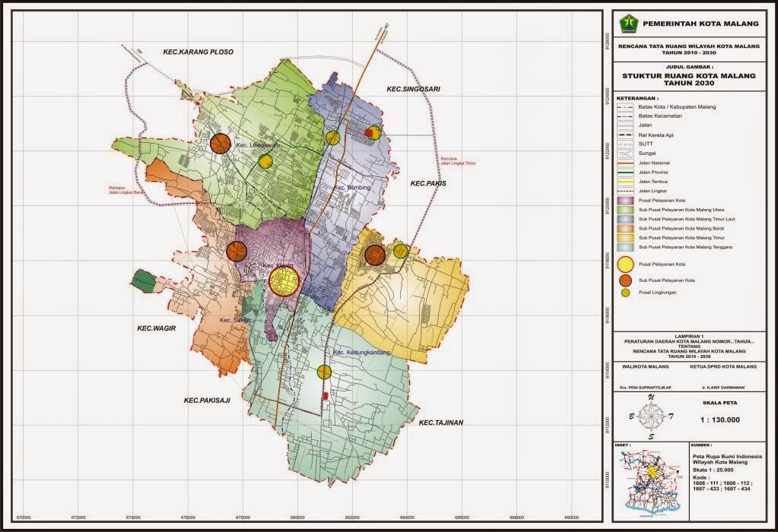778x532 pixels.
Task: Click the 1 : 130.000 scale text
Action: (720, 420)
